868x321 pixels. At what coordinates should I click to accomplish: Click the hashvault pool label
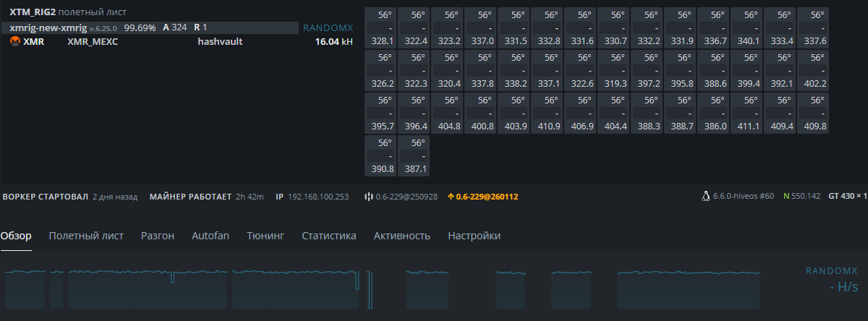coord(220,42)
